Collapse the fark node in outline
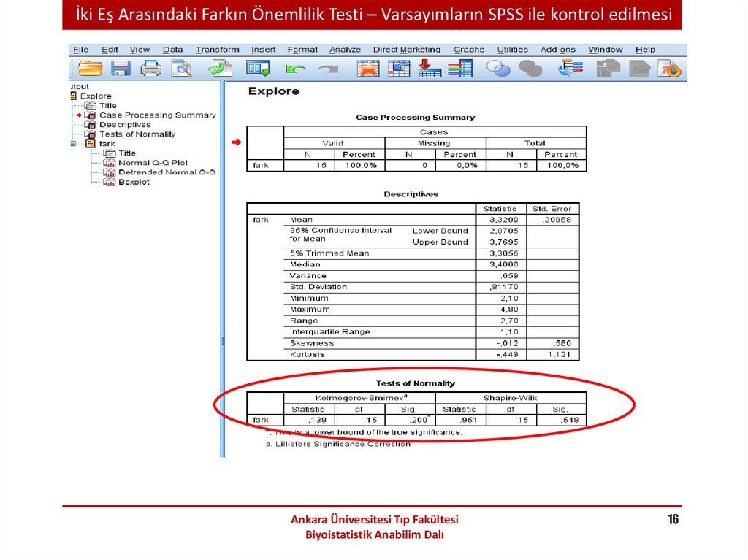The width and height of the screenshot is (748, 560). [x=72, y=144]
